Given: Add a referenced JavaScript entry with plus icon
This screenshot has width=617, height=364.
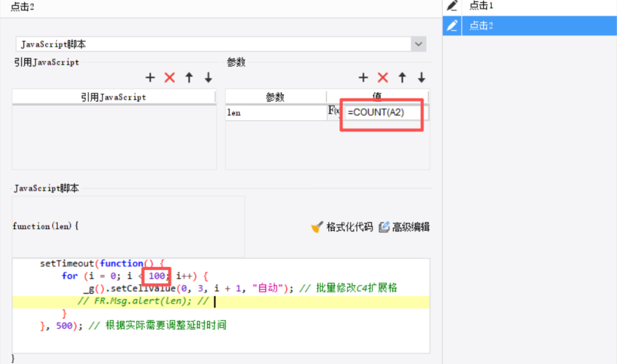Looking at the screenshot, I should point(150,77).
